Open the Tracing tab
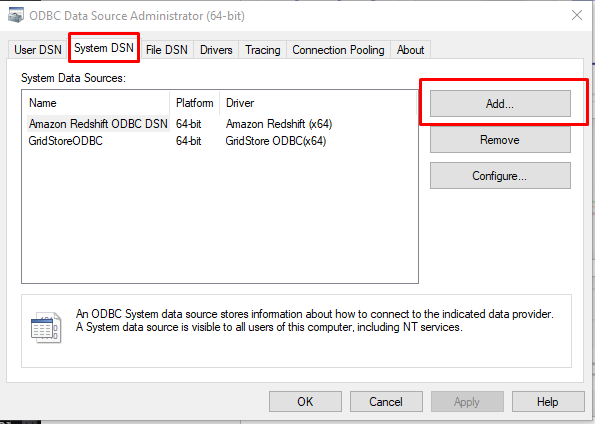This screenshot has width=595, height=424. pyautogui.click(x=263, y=50)
